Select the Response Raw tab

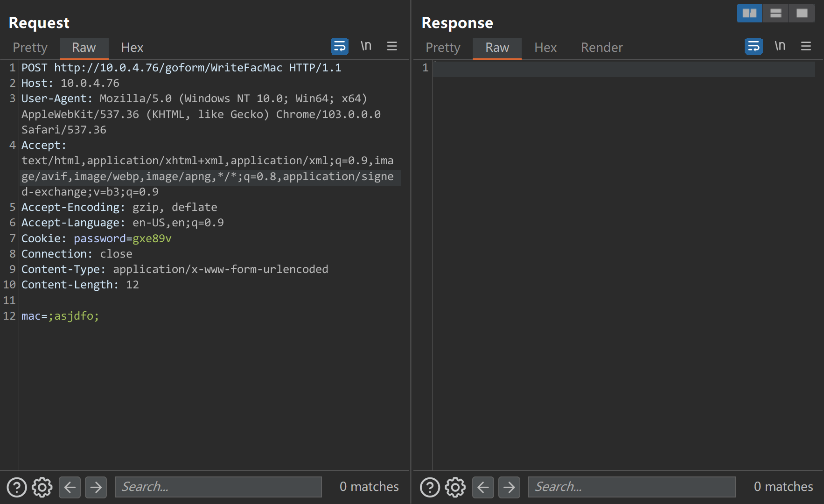(x=497, y=48)
